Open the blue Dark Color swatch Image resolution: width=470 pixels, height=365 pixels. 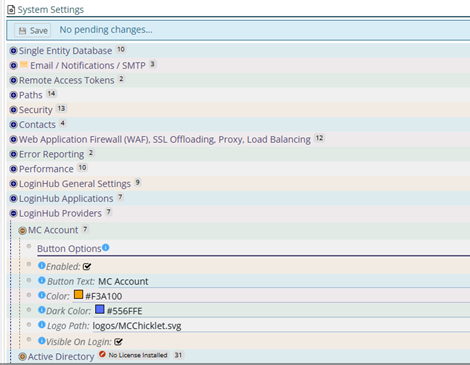(x=100, y=309)
